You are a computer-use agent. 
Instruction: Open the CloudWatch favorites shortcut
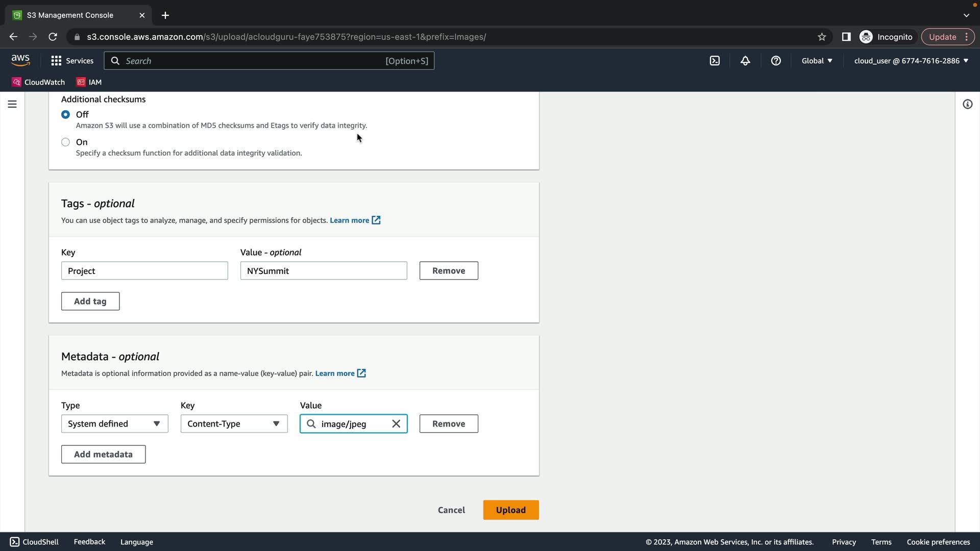(39, 82)
